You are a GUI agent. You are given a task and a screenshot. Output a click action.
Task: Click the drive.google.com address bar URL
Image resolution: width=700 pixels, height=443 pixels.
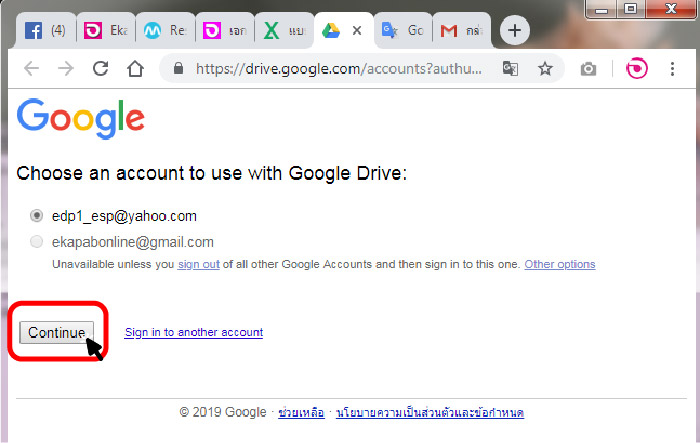(339, 69)
